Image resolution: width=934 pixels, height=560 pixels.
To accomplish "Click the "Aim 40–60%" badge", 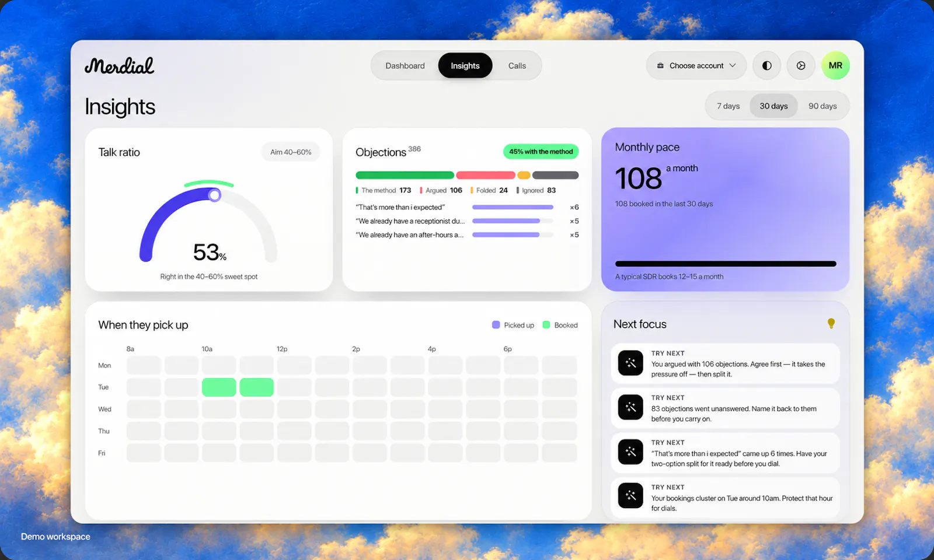I will [291, 152].
